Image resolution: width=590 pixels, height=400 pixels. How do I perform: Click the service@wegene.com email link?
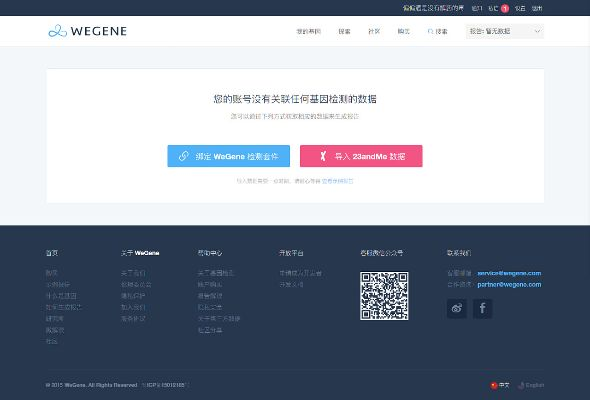click(509, 273)
